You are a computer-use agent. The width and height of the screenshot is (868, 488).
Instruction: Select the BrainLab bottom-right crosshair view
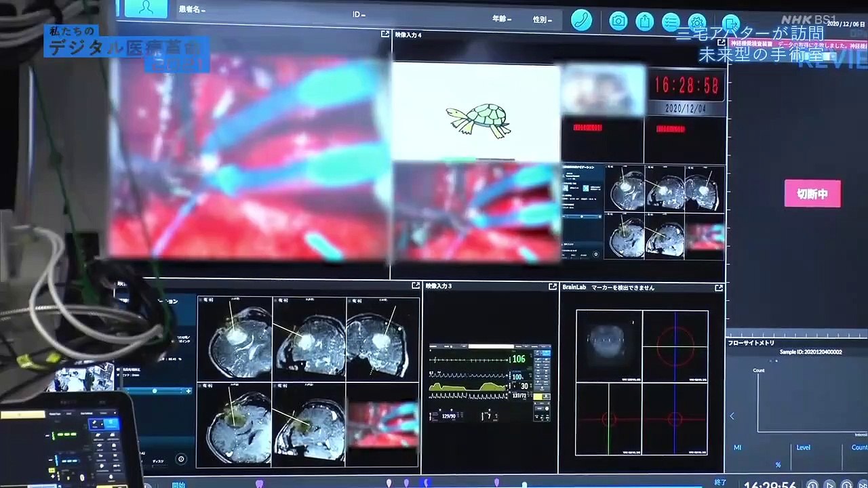675,419
